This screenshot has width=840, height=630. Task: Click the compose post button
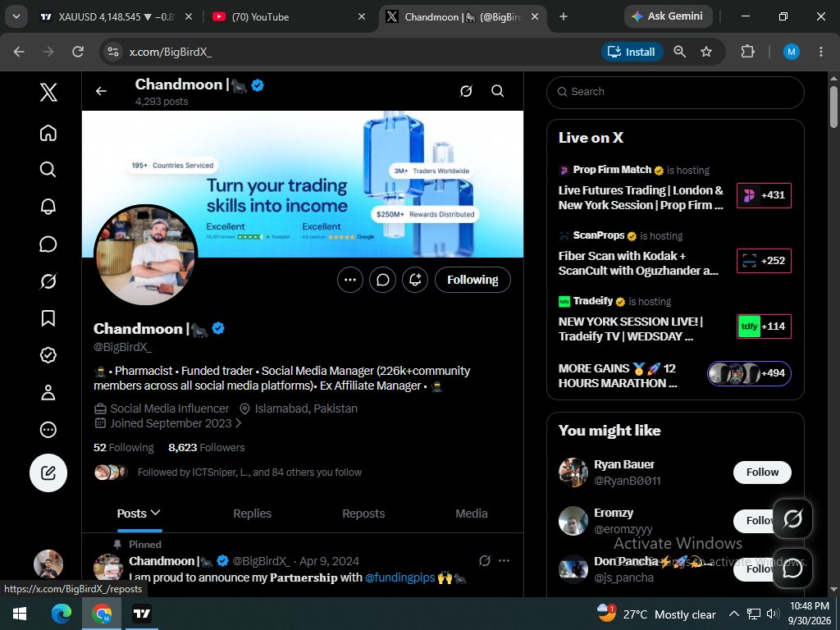click(48, 473)
